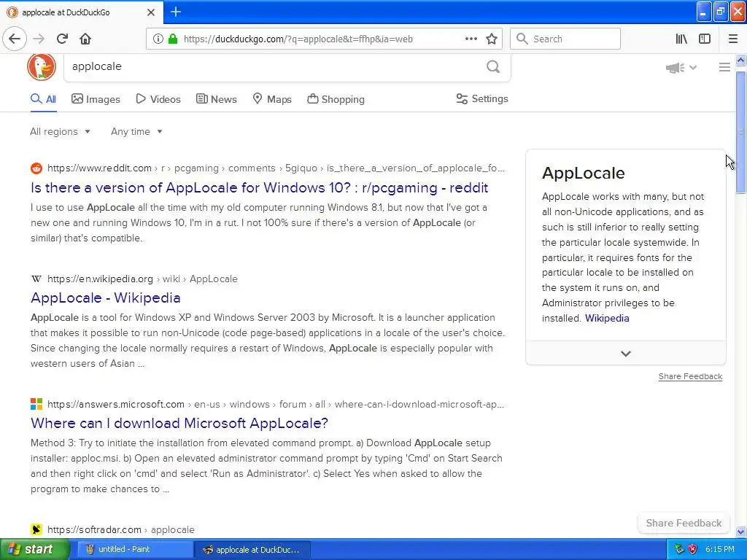Expand the AppLocale info box chevron
The width and height of the screenshot is (747, 560).
625,354
